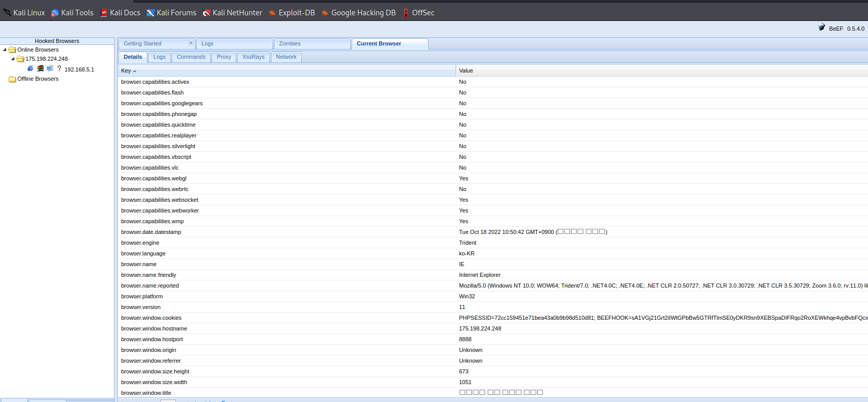This screenshot has height=402, width=868.
Task: Select the browser.window.origin row key
Action: pyautogui.click(x=149, y=350)
